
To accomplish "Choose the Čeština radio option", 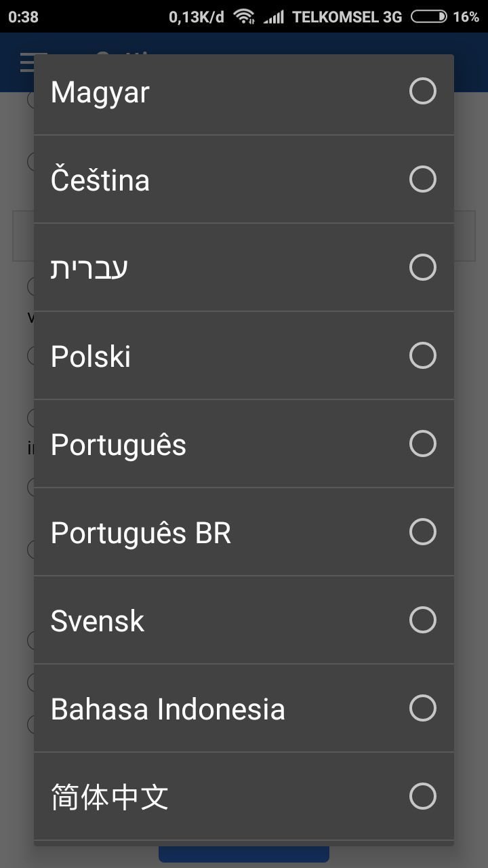I will point(422,180).
